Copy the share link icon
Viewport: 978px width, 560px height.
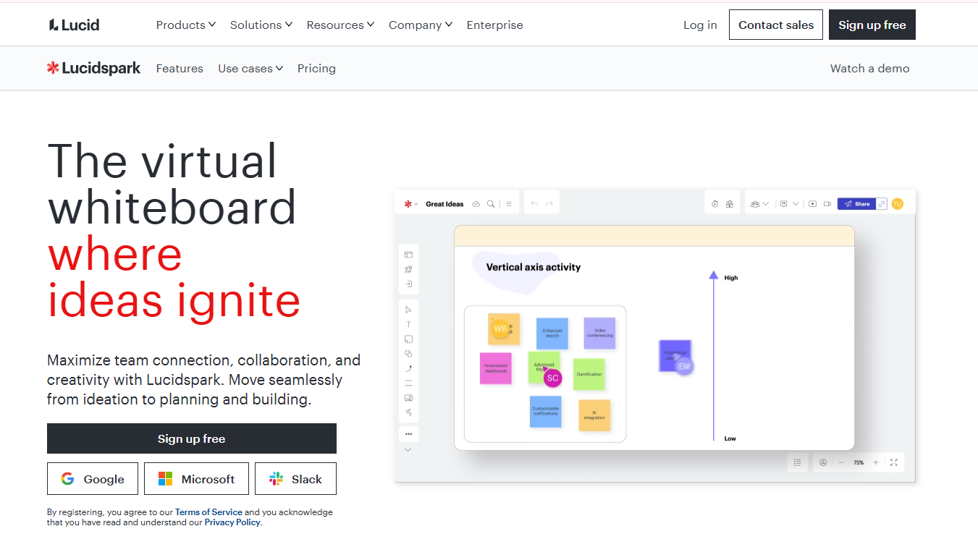[x=882, y=204]
